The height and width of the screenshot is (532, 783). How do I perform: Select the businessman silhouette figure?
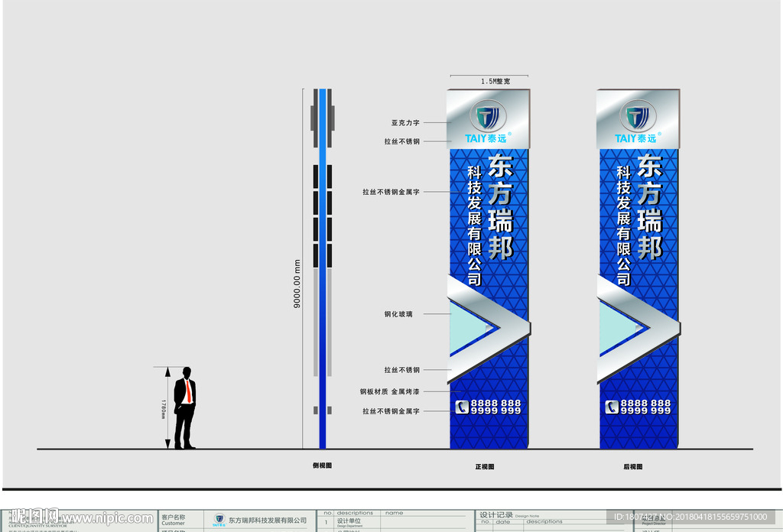pyautogui.click(x=185, y=408)
